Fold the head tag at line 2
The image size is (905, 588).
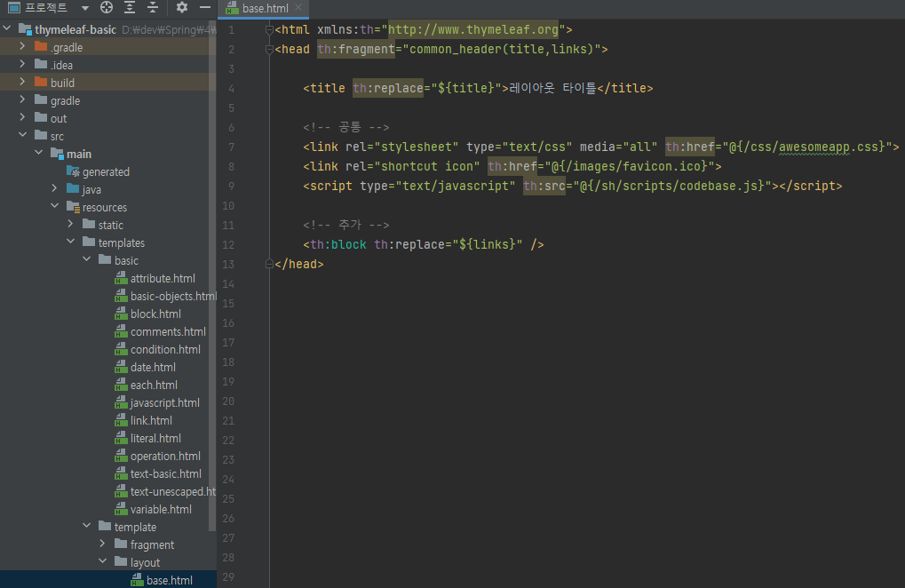point(269,49)
